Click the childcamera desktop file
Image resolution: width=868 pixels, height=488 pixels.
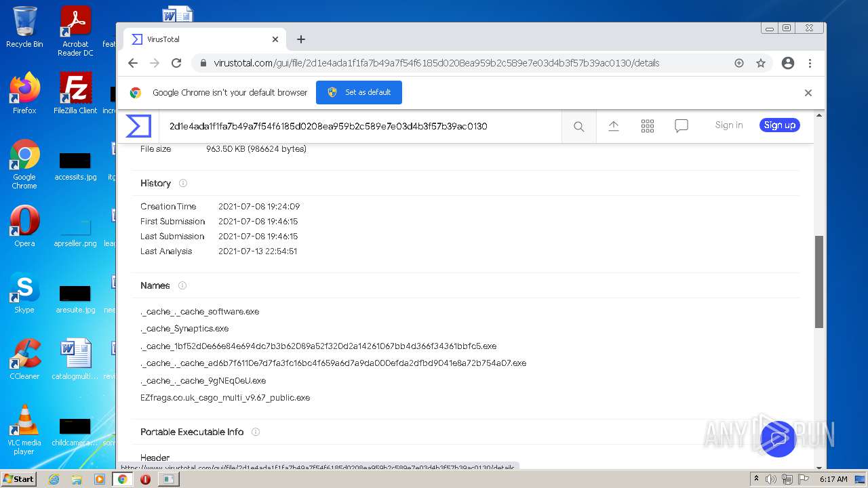75,432
